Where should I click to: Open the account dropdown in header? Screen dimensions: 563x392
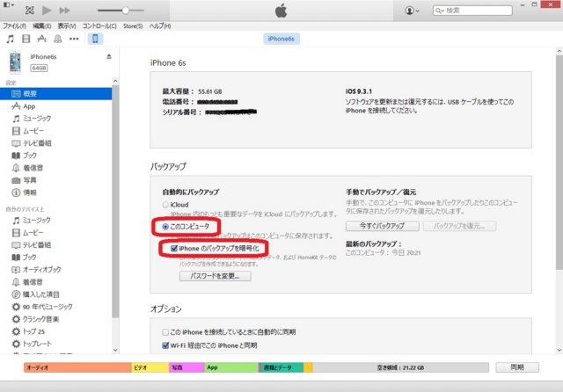(x=412, y=11)
